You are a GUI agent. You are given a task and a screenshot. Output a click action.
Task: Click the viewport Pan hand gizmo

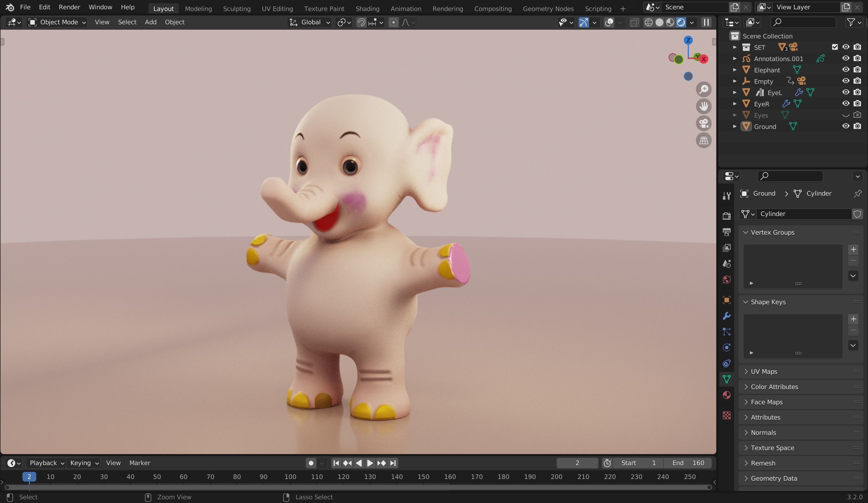point(704,106)
